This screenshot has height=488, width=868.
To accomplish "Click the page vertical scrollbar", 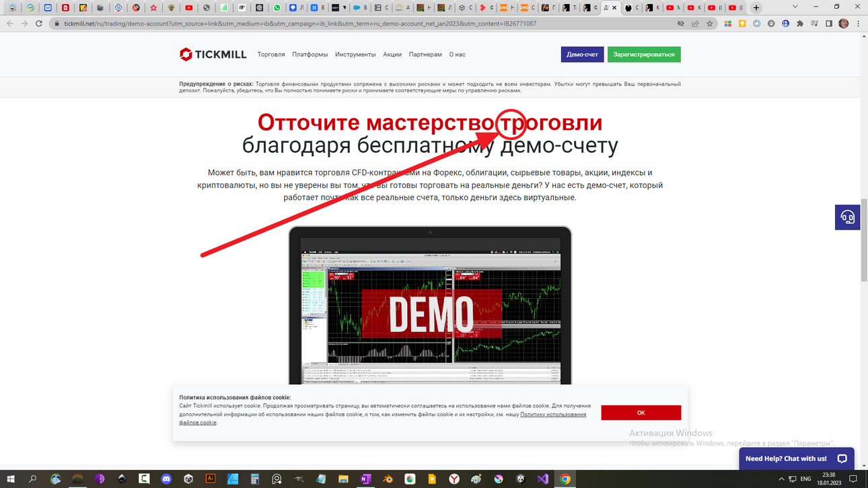I will 864,240.
